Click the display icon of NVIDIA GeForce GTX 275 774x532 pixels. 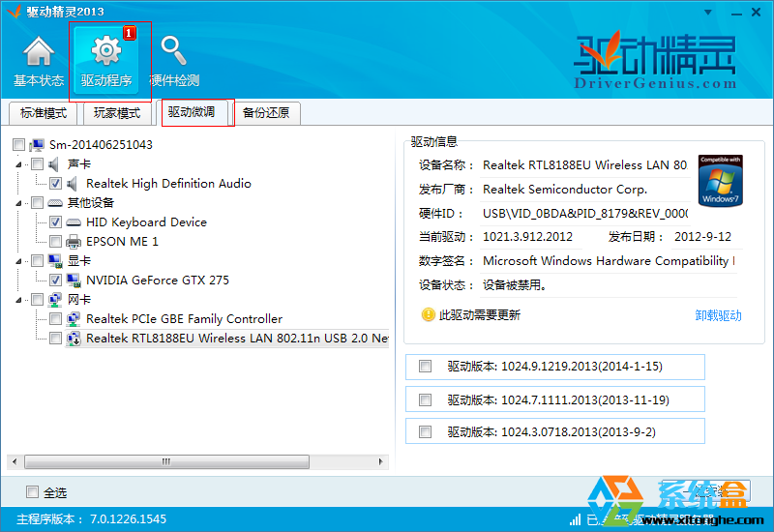(74, 280)
